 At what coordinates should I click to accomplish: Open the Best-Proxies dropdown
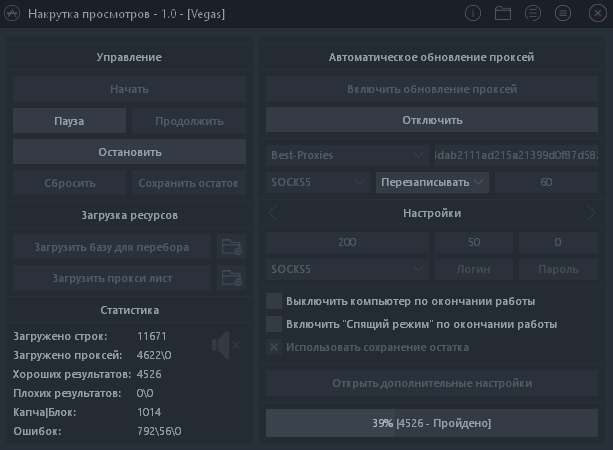pyautogui.click(x=348, y=155)
